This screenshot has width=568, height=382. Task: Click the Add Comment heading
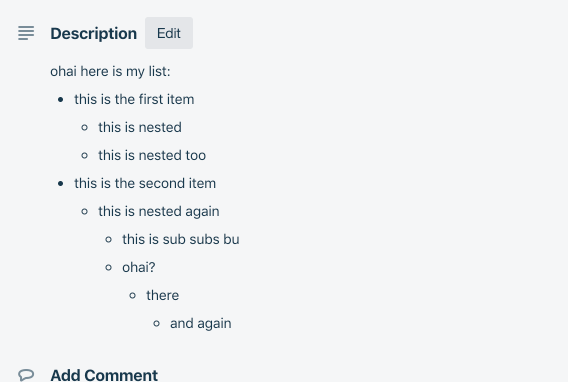(x=104, y=375)
